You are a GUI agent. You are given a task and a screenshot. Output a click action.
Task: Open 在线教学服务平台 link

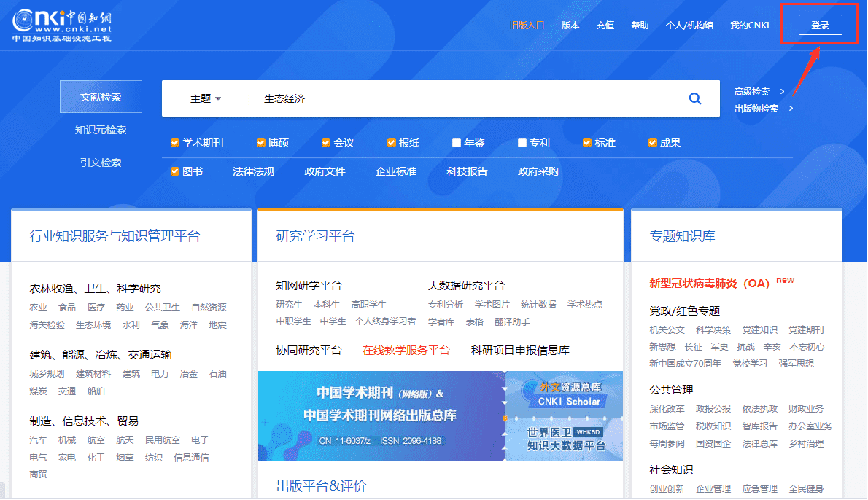[x=406, y=351]
